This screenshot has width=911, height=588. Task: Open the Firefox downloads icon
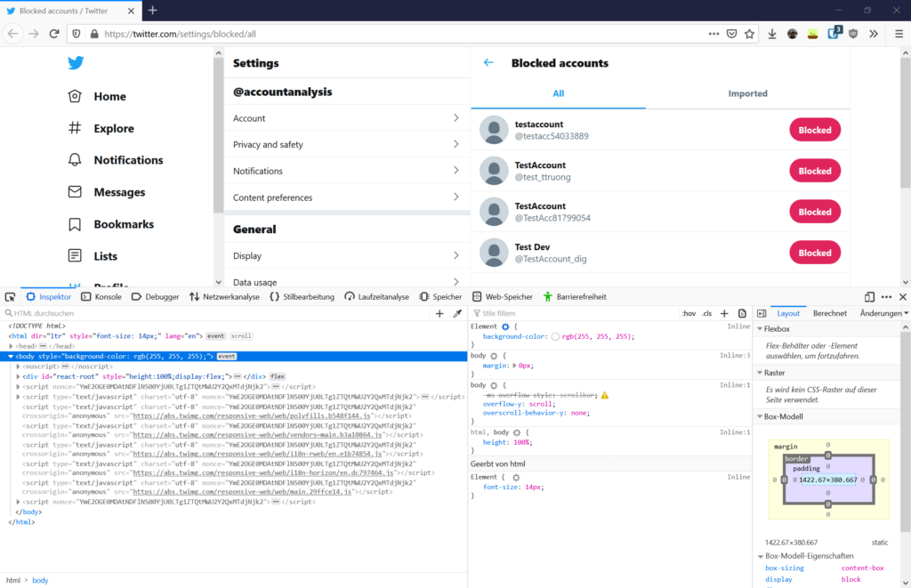coord(772,34)
